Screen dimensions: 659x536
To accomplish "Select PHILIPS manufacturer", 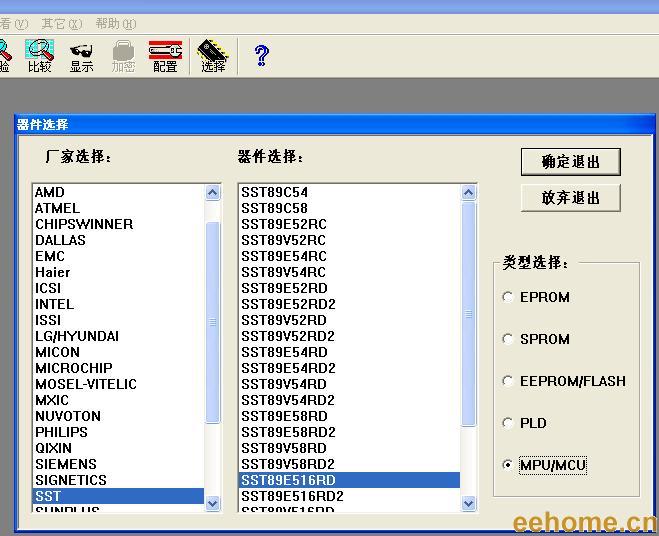I will [118, 432].
